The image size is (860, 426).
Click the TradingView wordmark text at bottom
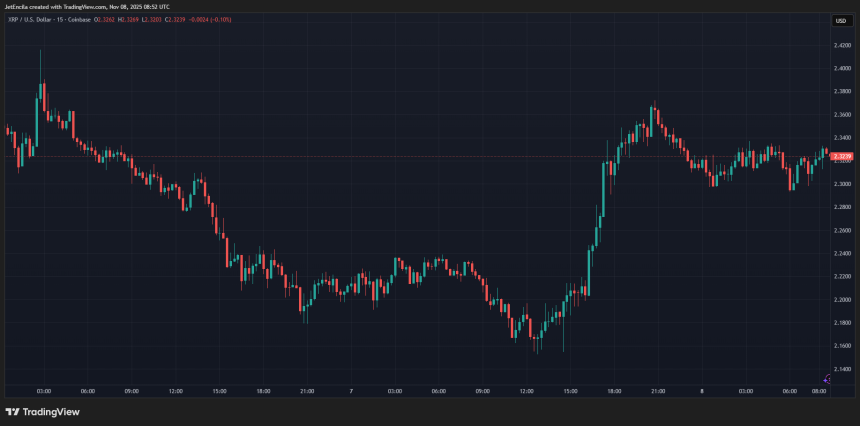51,412
